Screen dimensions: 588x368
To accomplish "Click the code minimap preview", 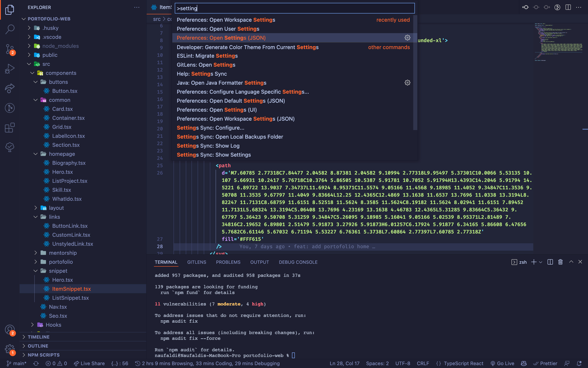I will click(558, 42).
